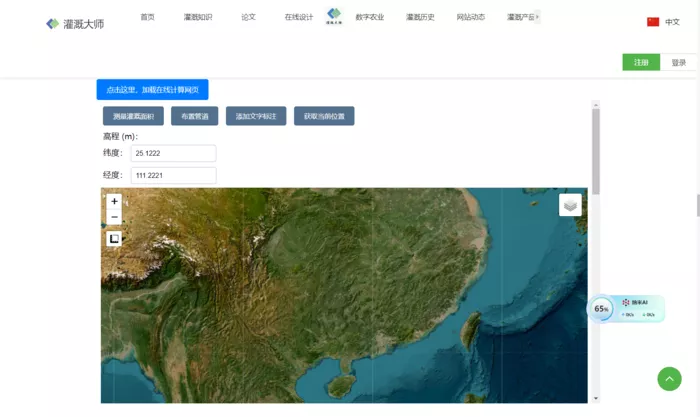
Task: Zoom out the map with minus button
Action: [x=114, y=217]
